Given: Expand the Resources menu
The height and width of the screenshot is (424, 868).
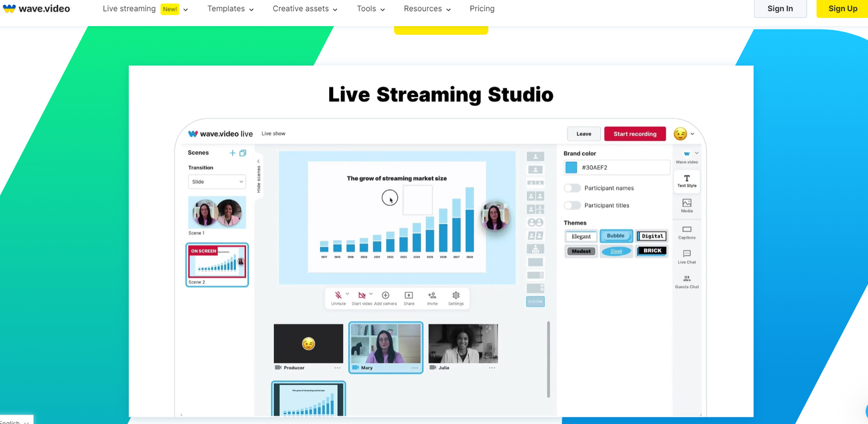Looking at the screenshot, I should point(427,9).
